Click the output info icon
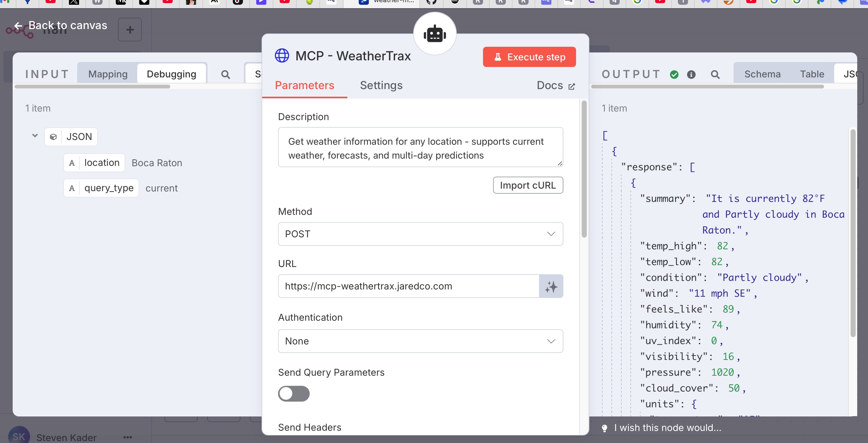The image size is (868, 443). click(x=691, y=74)
